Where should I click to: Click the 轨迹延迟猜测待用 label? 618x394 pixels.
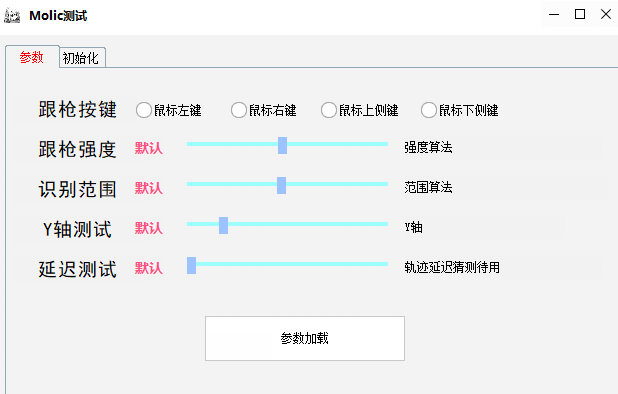click(x=452, y=267)
